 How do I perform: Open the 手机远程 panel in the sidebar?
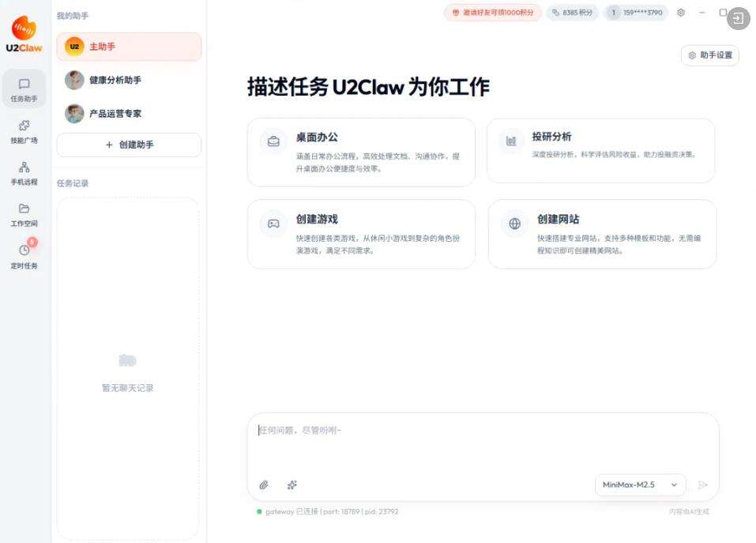pyautogui.click(x=24, y=172)
